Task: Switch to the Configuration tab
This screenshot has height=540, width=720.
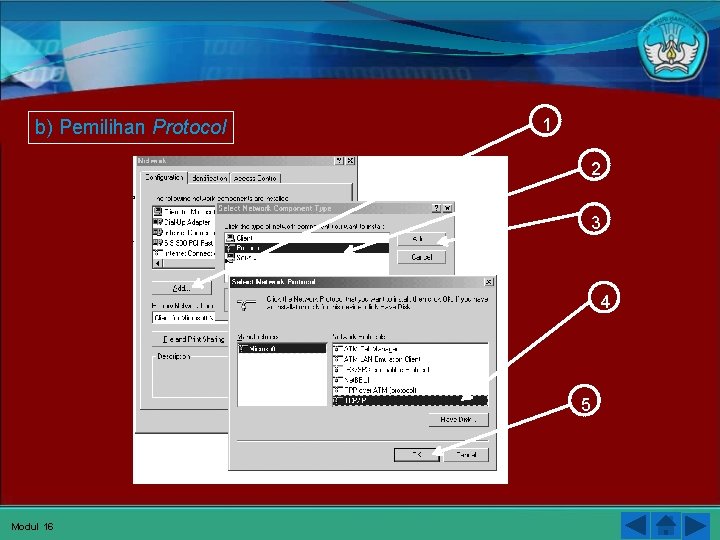Action: (163, 177)
